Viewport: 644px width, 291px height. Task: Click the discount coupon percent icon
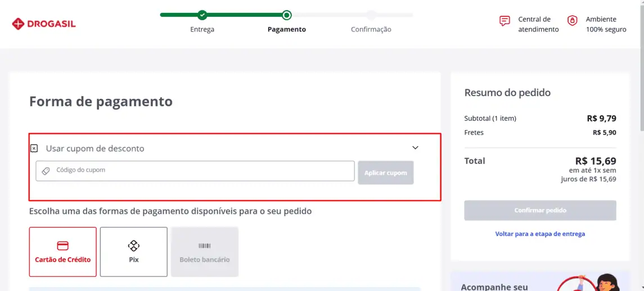coord(34,148)
